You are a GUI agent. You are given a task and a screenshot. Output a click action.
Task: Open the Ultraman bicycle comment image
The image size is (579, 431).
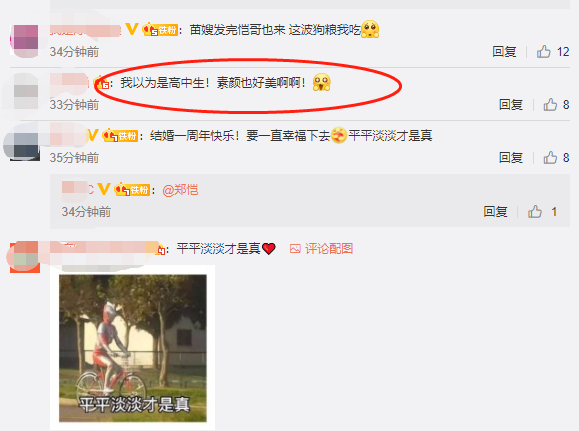point(133,348)
